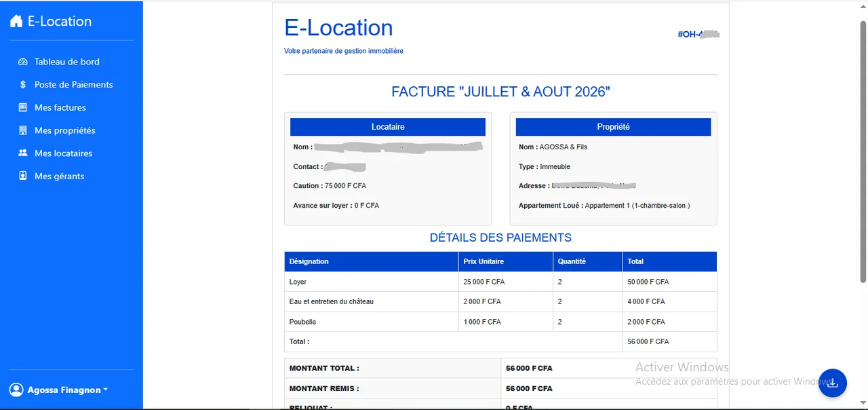Click the invoice reference starting #OH
Screen dimensions: 868x410
[698, 34]
